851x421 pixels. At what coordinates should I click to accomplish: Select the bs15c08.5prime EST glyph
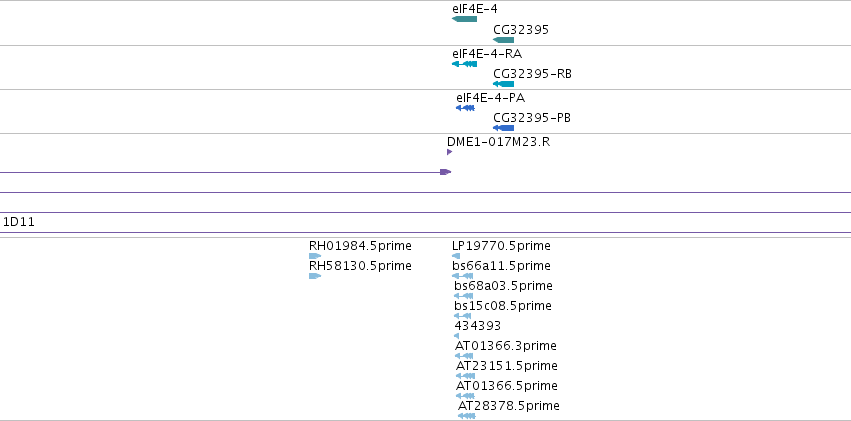click(462, 316)
